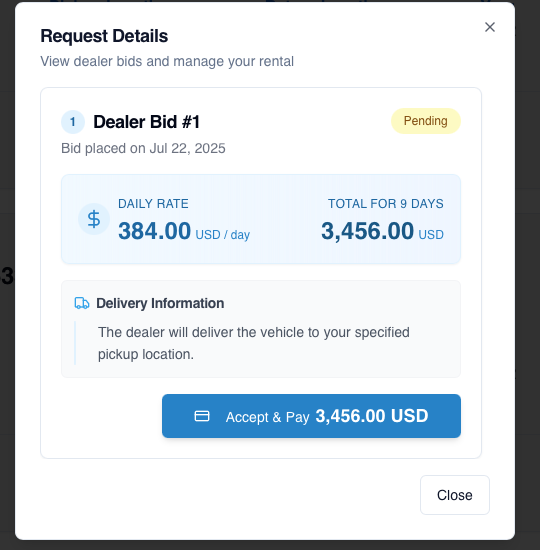The width and height of the screenshot is (540, 550).
Task: Close the dialog with the X icon
Action: 489,27
